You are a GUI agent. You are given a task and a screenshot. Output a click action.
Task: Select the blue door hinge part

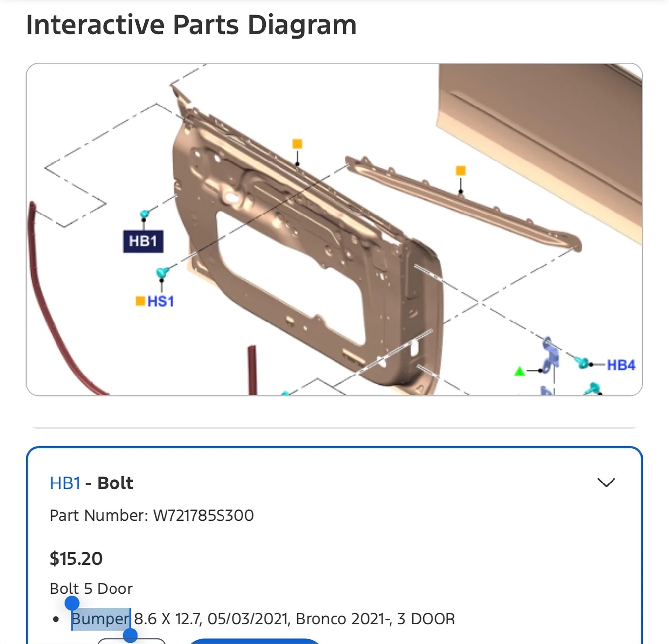click(x=550, y=354)
